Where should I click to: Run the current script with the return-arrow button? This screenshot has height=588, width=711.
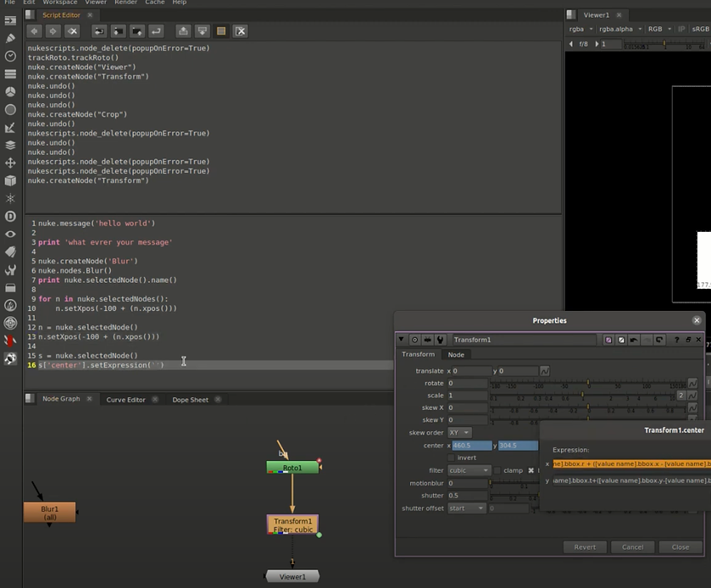click(156, 31)
